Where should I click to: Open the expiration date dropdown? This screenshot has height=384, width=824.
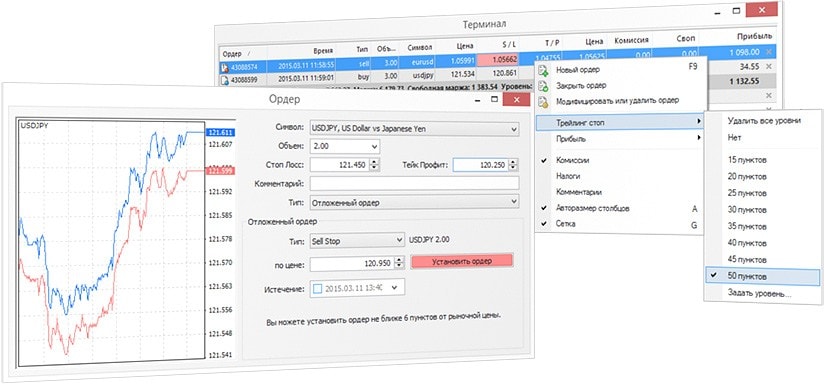tap(395, 287)
